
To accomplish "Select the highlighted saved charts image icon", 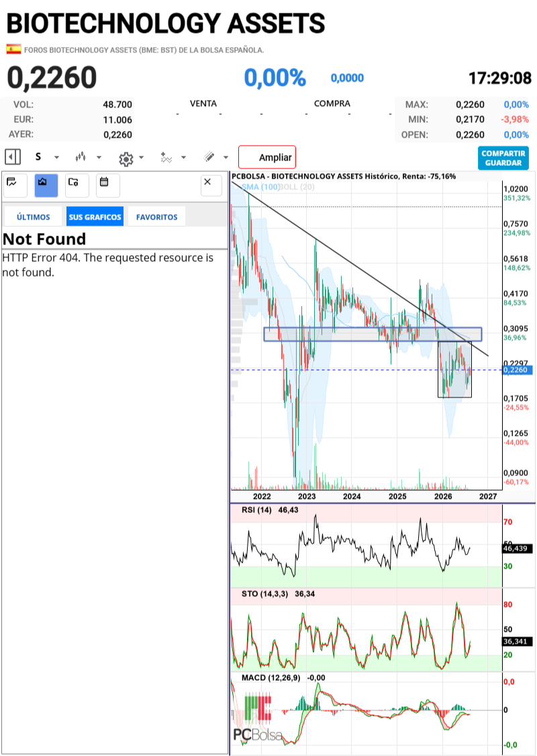I will (46, 185).
